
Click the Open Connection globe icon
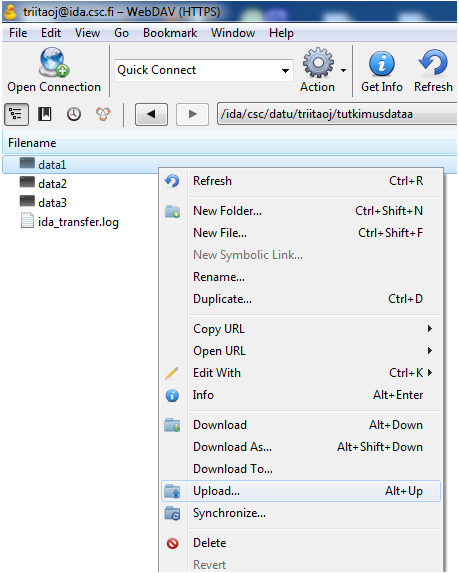pyautogui.click(x=54, y=62)
